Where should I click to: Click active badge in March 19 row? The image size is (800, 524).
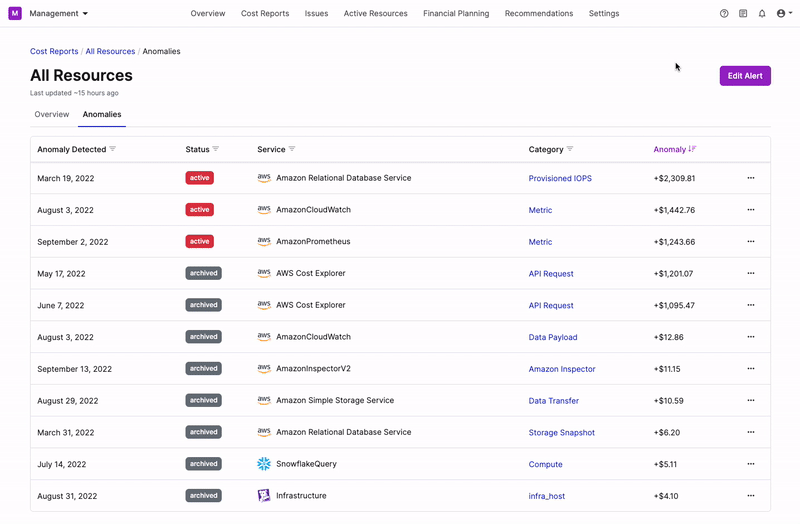point(199,178)
